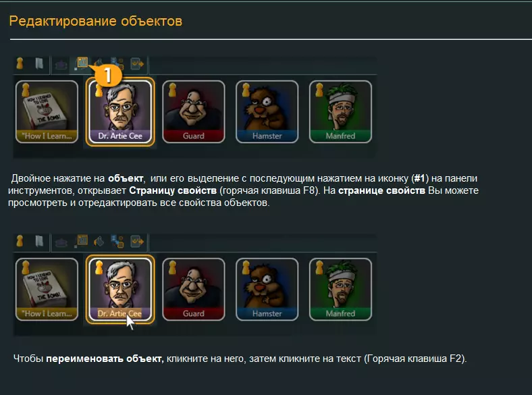Select the Hamster entity card in the first illustration
Image resolution: width=532 pixels, height=395 pixels.
point(267,111)
